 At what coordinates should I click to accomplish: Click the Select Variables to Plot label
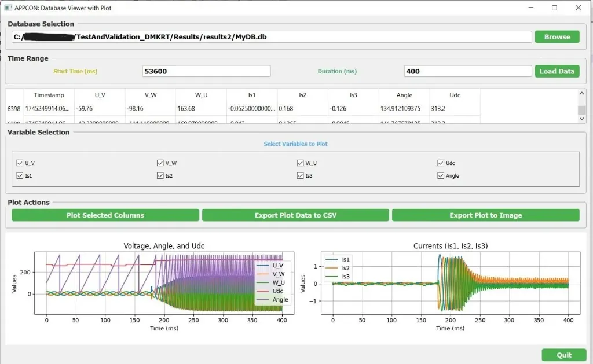pyautogui.click(x=295, y=144)
